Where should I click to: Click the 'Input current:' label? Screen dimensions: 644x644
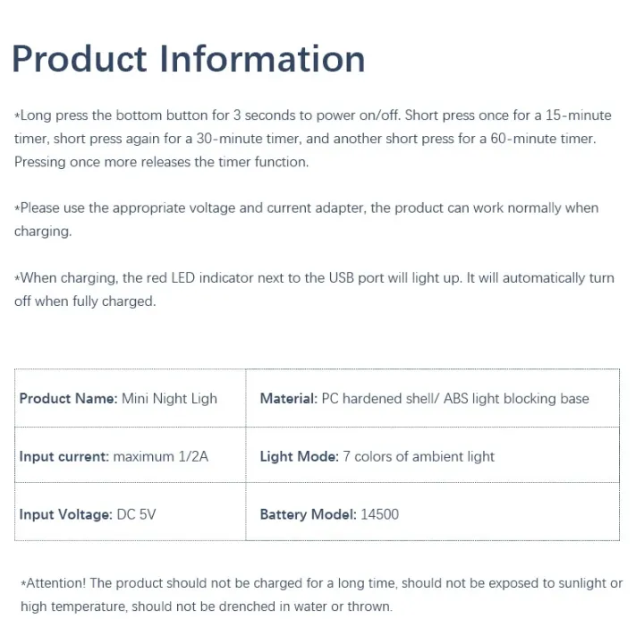pyautogui.click(x=64, y=456)
